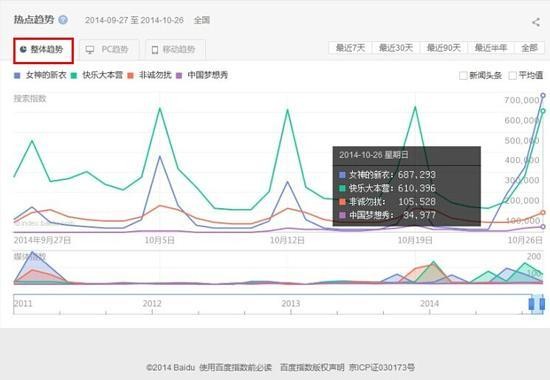550x380 pixels.
Task: Click the 687,293 value in the tooltip
Action: point(417,175)
